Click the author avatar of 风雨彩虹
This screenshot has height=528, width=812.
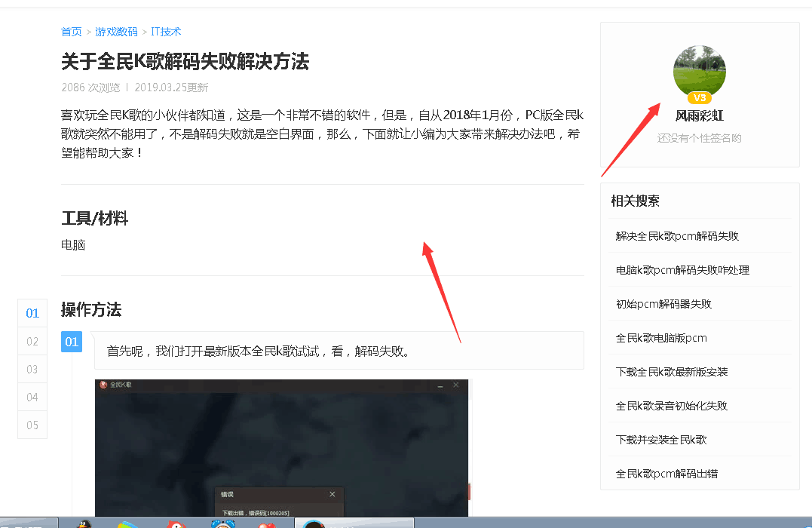[x=699, y=71]
